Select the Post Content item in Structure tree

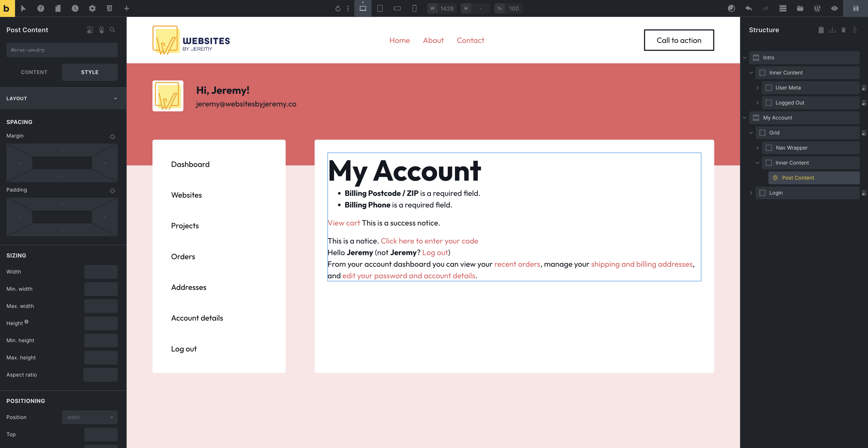click(814, 178)
